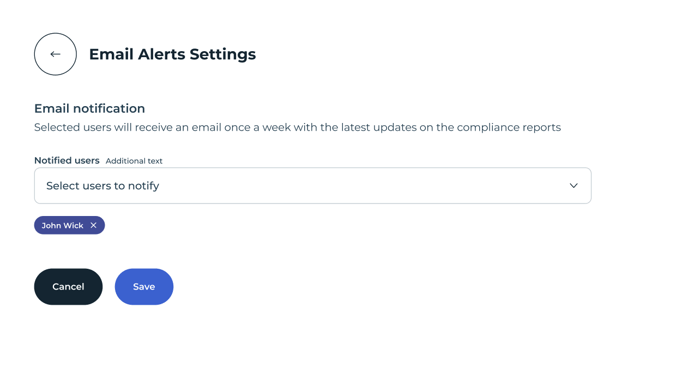Viewport: 688px width, 370px height.
Task: Click the Notified users label
Action: click(x=67, y=161)
